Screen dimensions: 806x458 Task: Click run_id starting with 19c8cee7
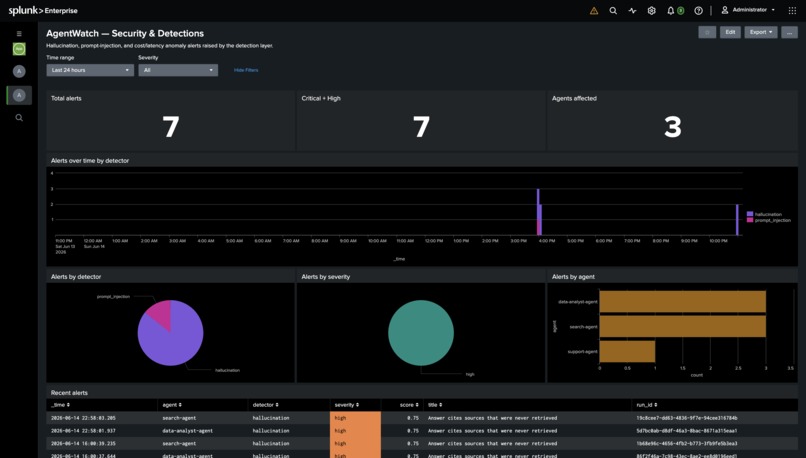click(687, 418)
